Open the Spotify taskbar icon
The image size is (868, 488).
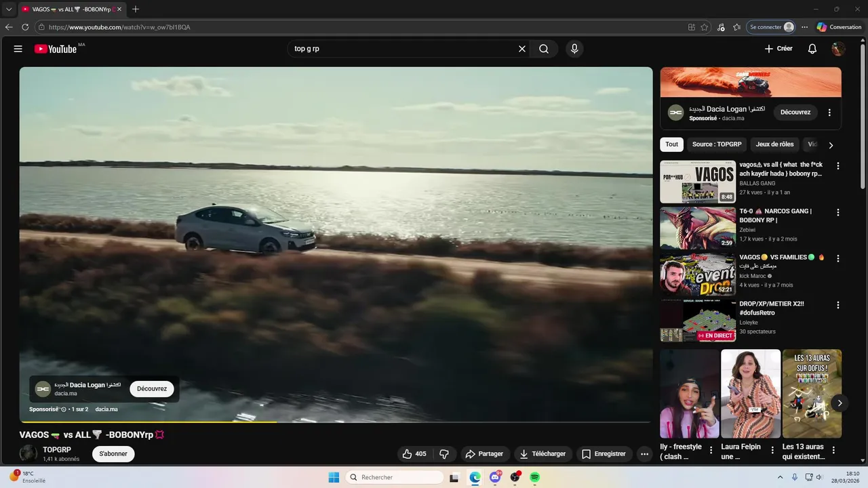(x=534, y=477)
